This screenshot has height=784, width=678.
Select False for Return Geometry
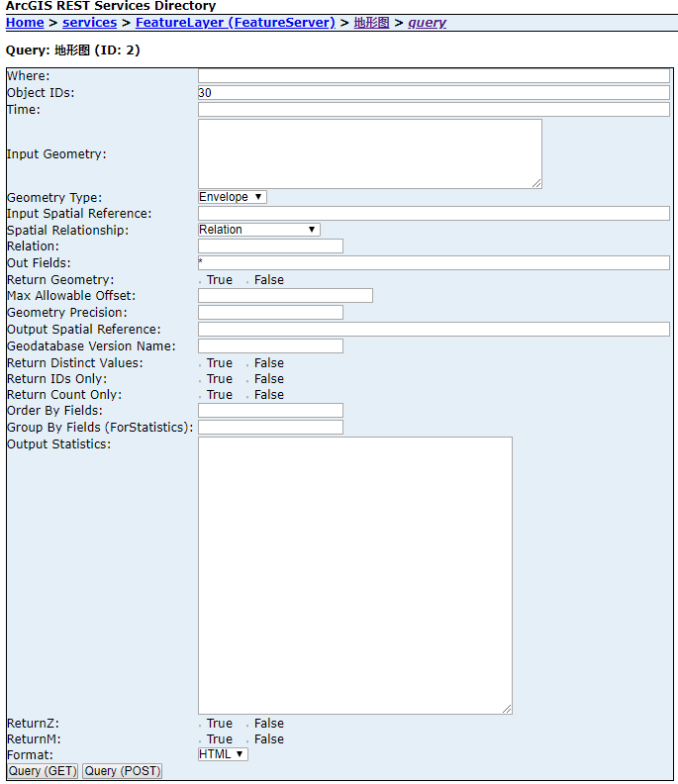247,282
